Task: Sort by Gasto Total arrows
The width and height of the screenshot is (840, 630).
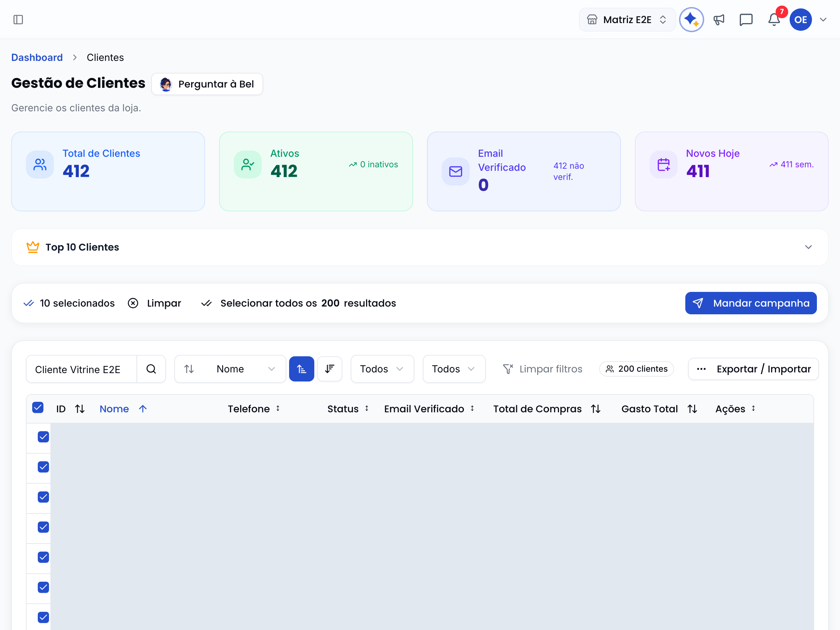Action: (692, 408)
